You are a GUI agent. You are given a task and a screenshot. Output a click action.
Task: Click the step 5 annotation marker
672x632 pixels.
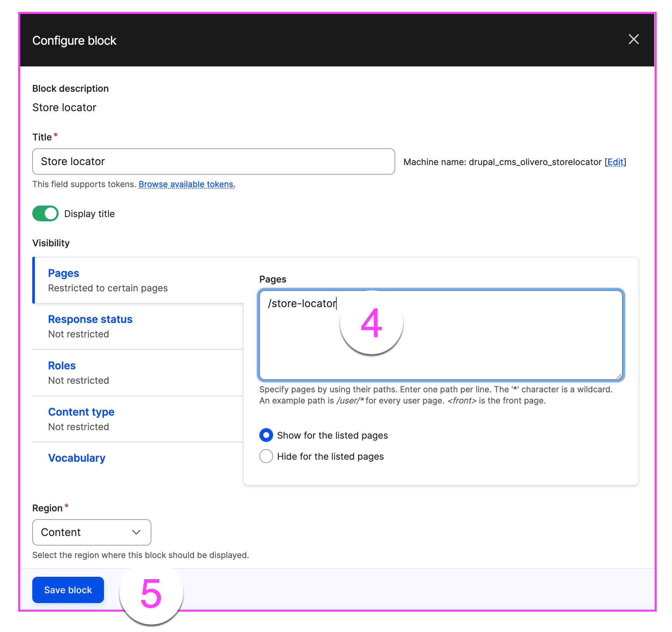[x=151, y=593]
